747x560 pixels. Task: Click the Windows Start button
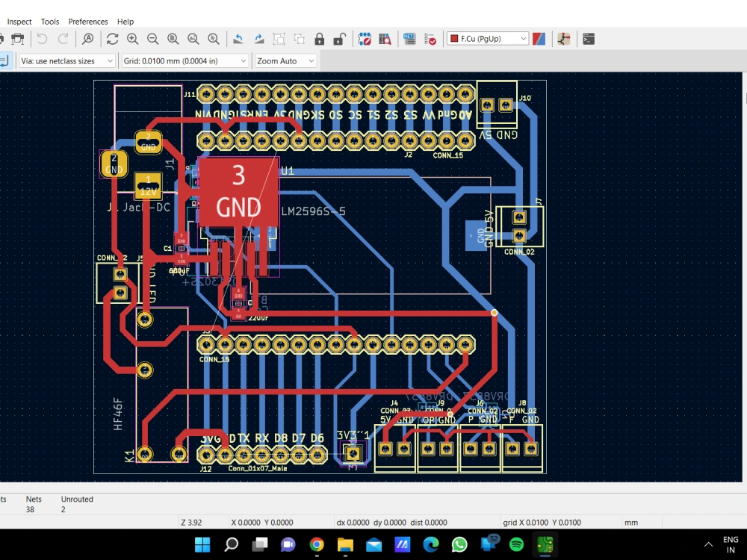click(202, 544)
